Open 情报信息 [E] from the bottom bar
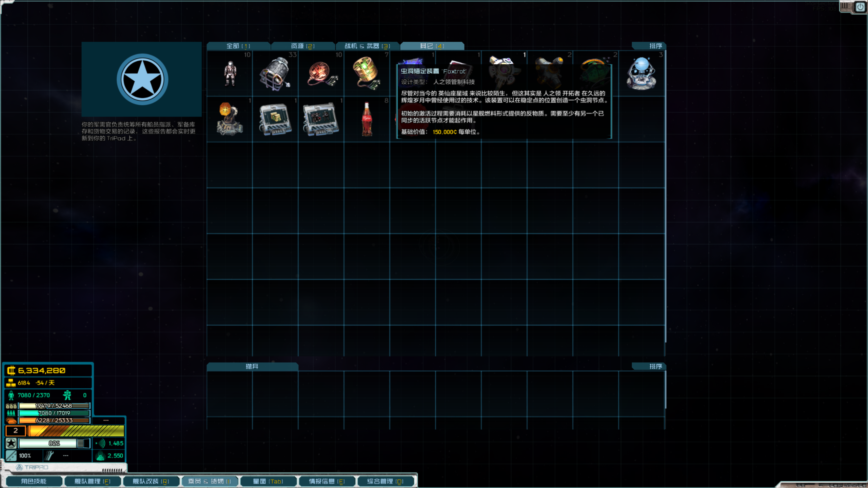This screenshot has height=488, width=868. (x=327, y=481)
